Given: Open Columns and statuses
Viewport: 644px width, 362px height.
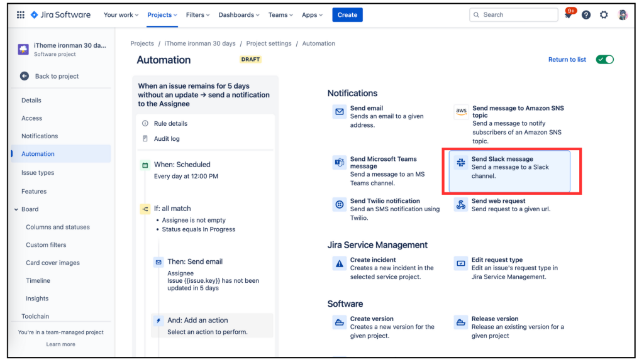Looking at the screenshot, I should (57, 227).
